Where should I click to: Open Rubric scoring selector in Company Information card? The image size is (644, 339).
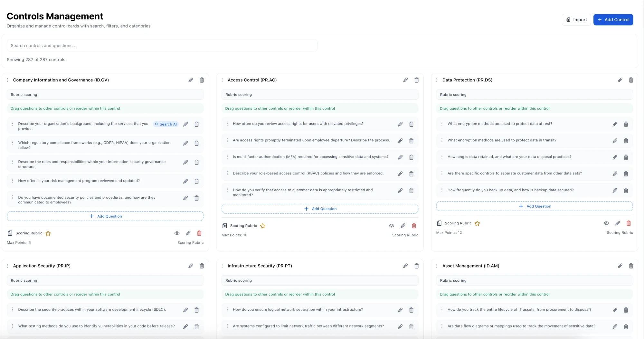click(x=105, y=95)
